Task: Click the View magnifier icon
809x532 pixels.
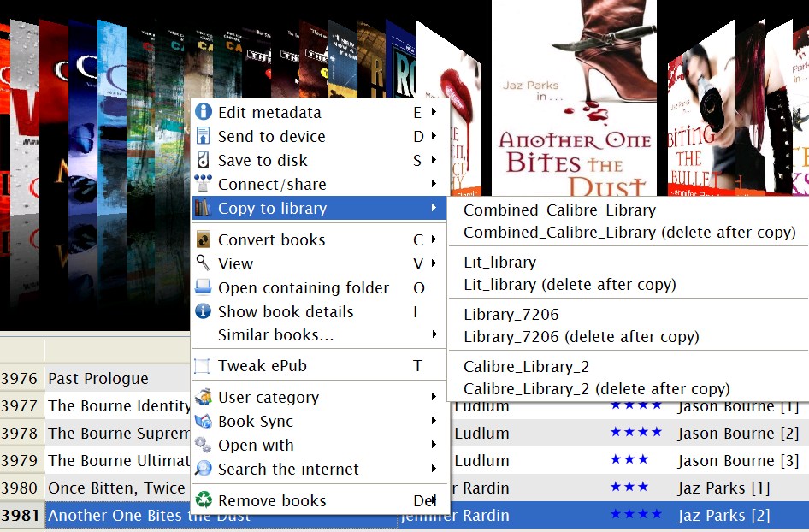Action: pyautogui.click(x=204, y=263)
